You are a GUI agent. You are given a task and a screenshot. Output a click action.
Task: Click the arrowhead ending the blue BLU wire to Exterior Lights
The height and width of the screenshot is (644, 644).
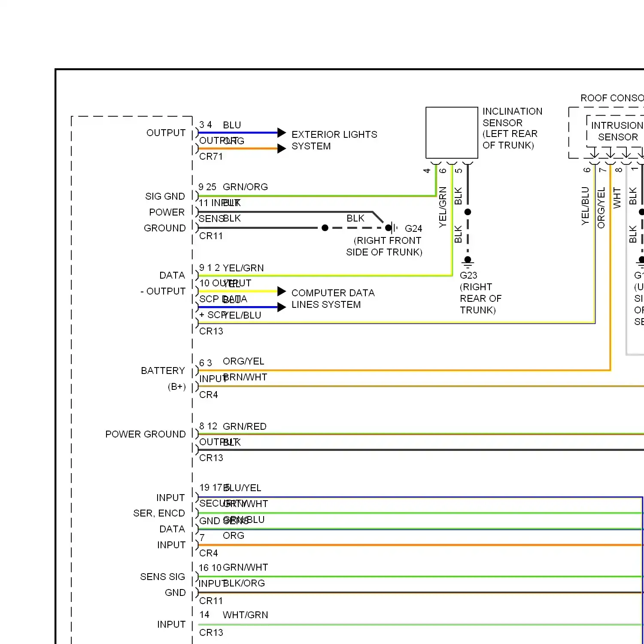(282, 133)
